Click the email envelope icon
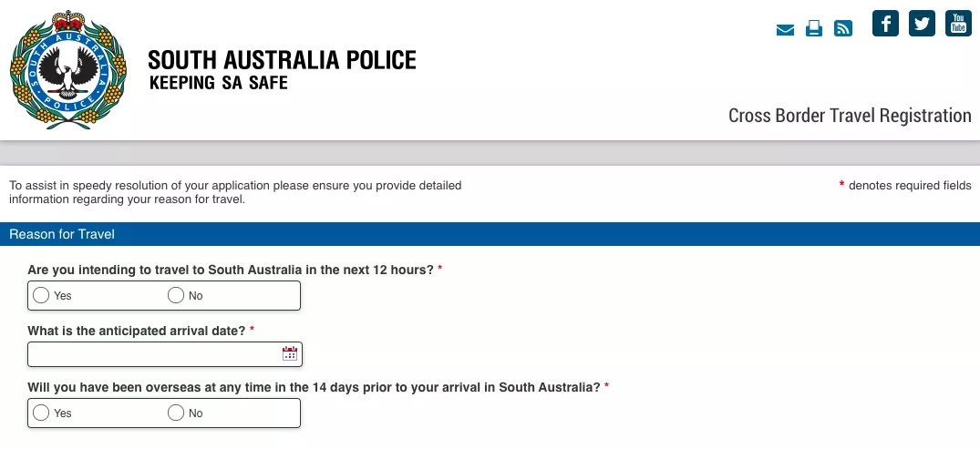 tap(785, 29)
